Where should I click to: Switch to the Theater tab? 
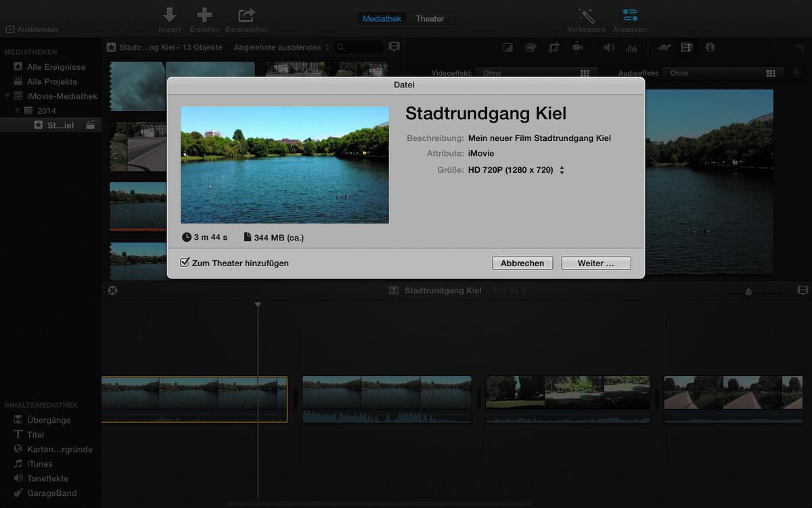(x=431, y=18)
